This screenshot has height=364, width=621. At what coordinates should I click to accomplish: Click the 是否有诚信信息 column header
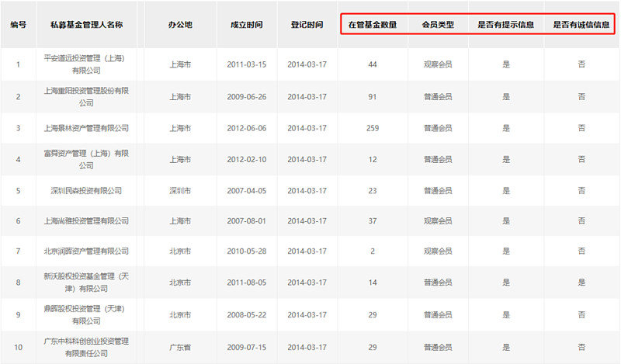click(581, 25)
